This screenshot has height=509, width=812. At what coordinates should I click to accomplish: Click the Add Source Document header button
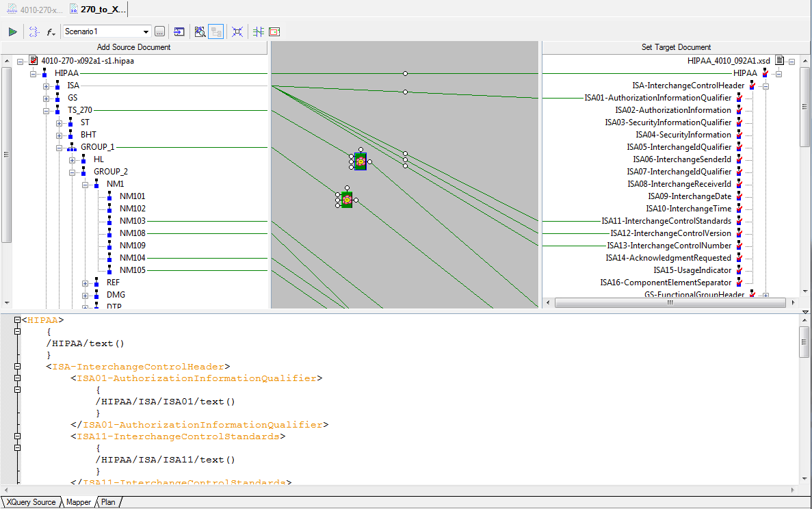tap(133, 47)
